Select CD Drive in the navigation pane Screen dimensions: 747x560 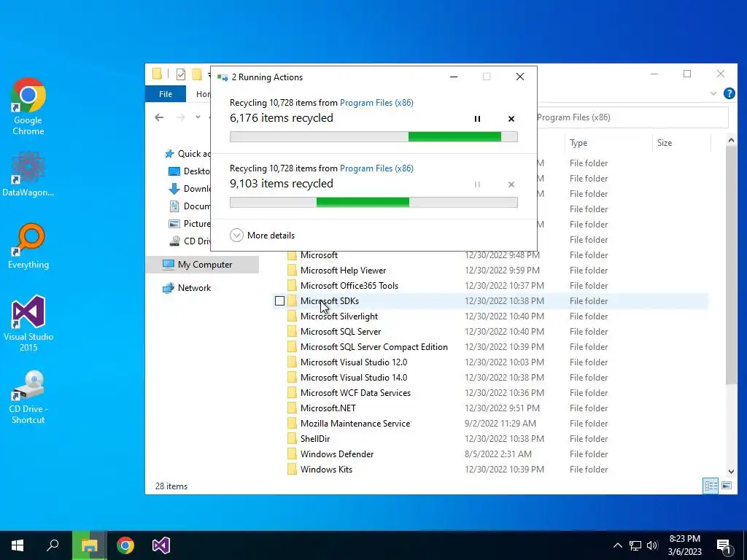pyautogui.click(x=190, y=241)
